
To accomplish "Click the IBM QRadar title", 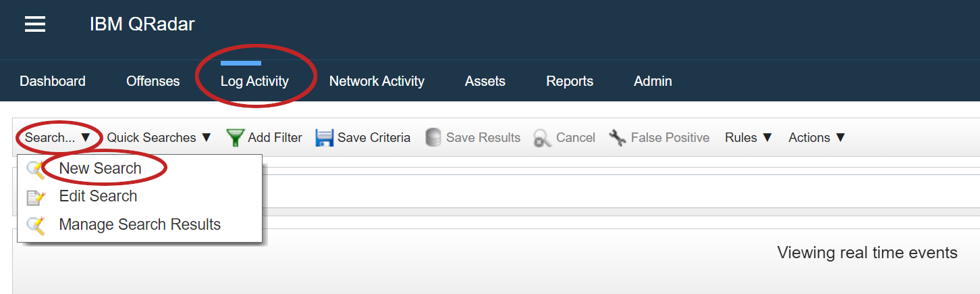I will (x=142, y=24).
